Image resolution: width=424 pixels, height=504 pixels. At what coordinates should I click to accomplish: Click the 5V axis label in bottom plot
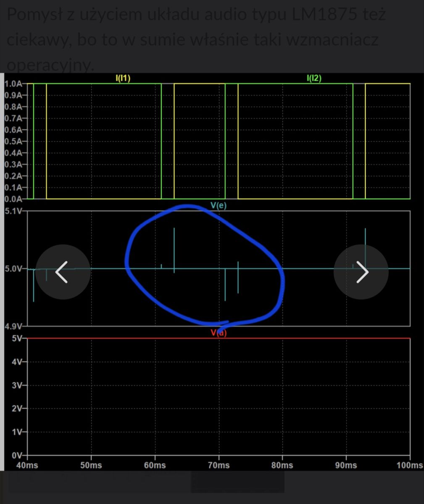pos(16,339)
